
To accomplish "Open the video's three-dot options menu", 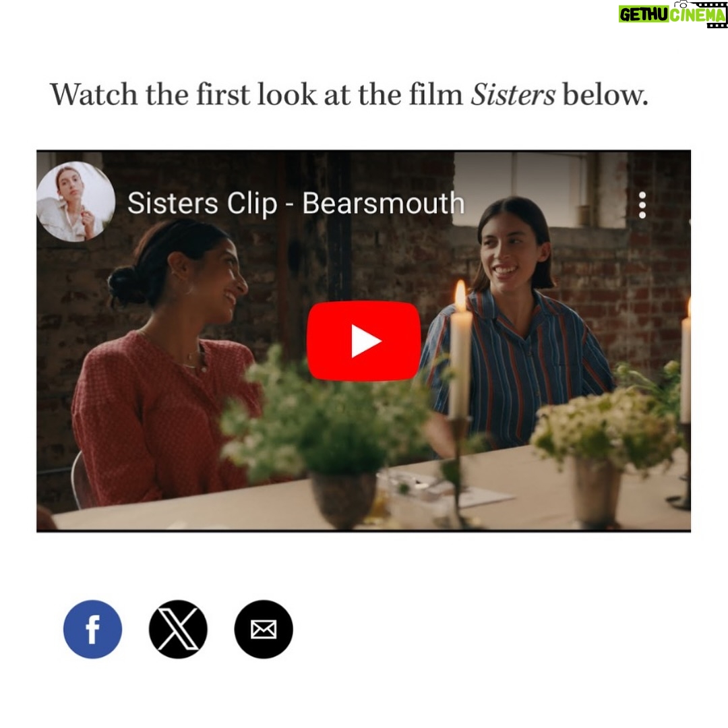I will pyautogui.click(x=642, y=205).
